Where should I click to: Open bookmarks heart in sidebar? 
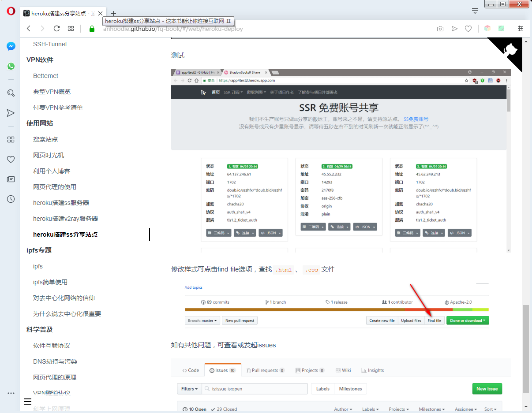tap(11, 159)
